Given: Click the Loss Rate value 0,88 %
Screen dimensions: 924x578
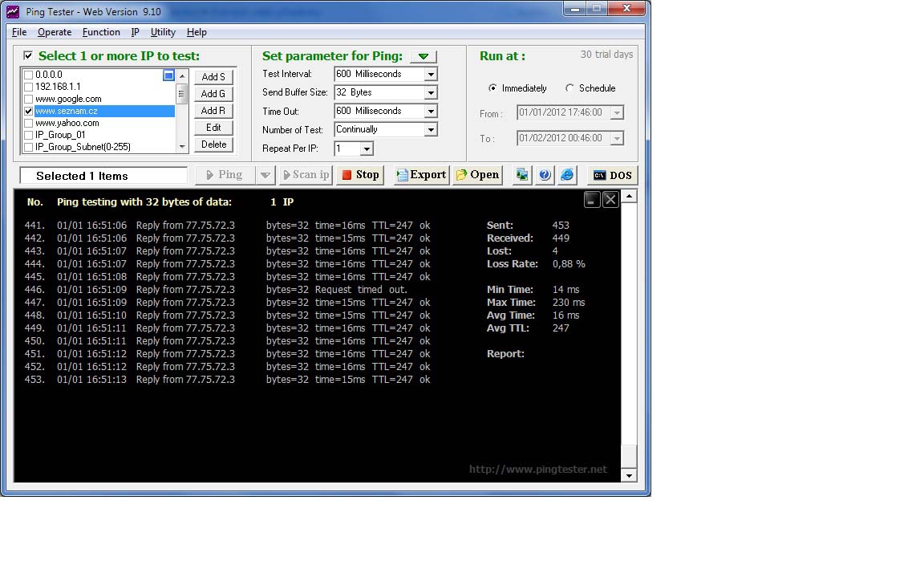Looking at the screenshot, I should tap(569, 264).
